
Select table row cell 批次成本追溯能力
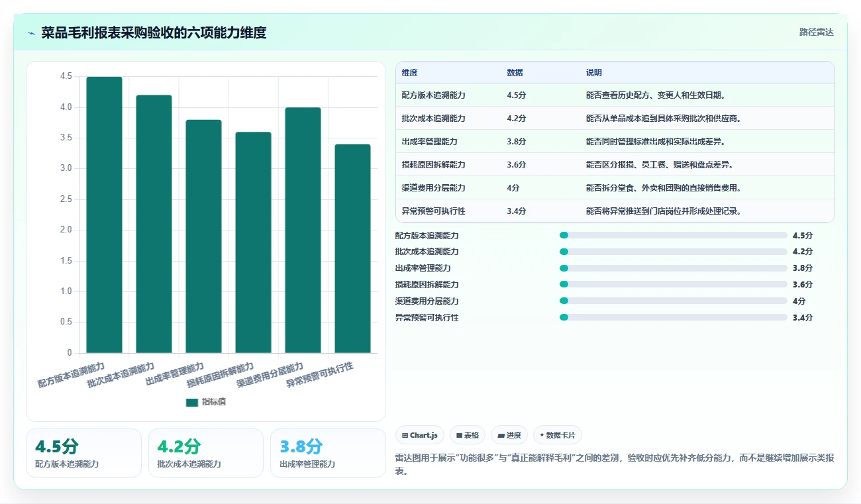pos(433,119)
